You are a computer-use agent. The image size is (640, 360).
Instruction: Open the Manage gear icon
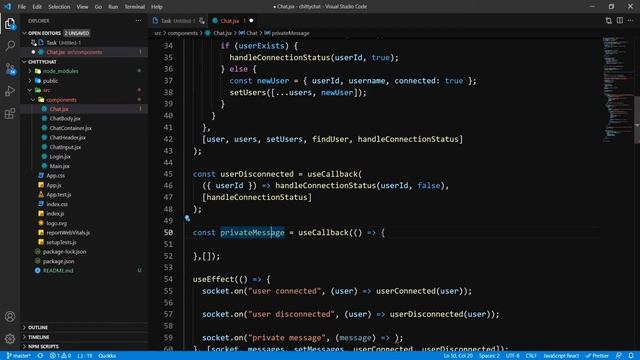tap(10, 338)
